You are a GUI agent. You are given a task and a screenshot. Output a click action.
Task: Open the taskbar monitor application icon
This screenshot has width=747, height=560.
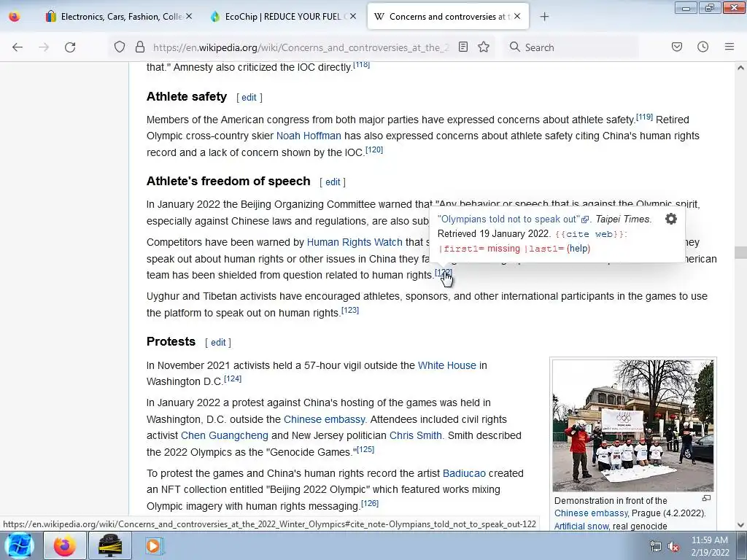point(110,545)
